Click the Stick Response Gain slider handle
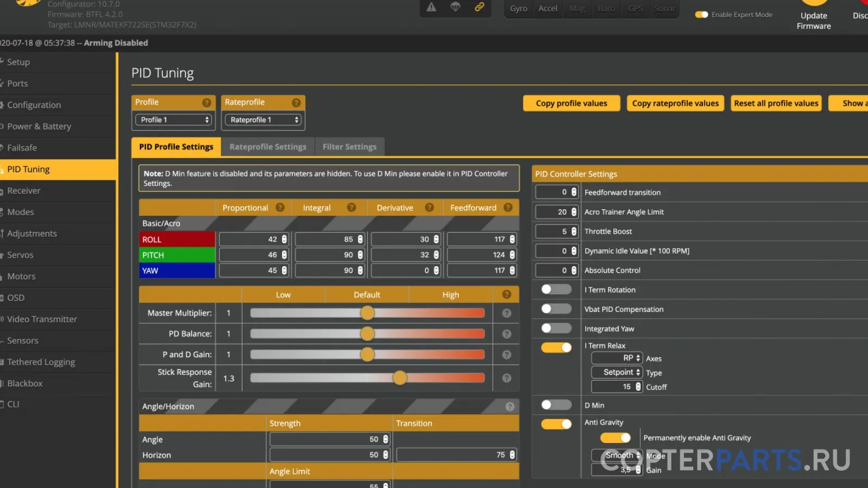The image size is (868, 488). pyautogui.click(x=400, y=378)
